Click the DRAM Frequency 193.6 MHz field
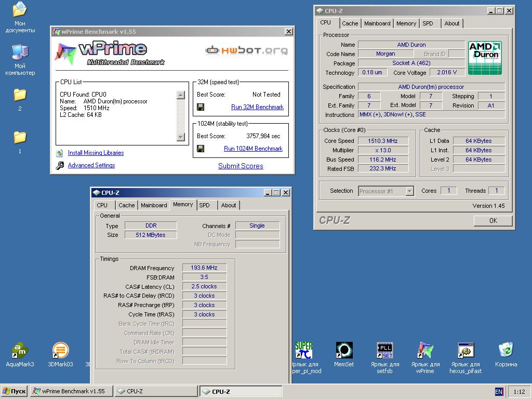The width and height of the screenshot is (532, 399). coord(204,268)
